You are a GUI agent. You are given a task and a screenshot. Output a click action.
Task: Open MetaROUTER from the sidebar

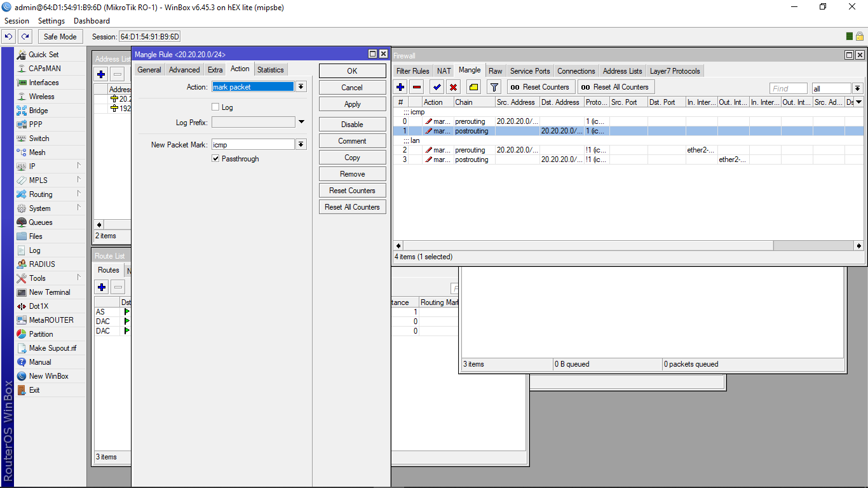(x=51, y=320)
